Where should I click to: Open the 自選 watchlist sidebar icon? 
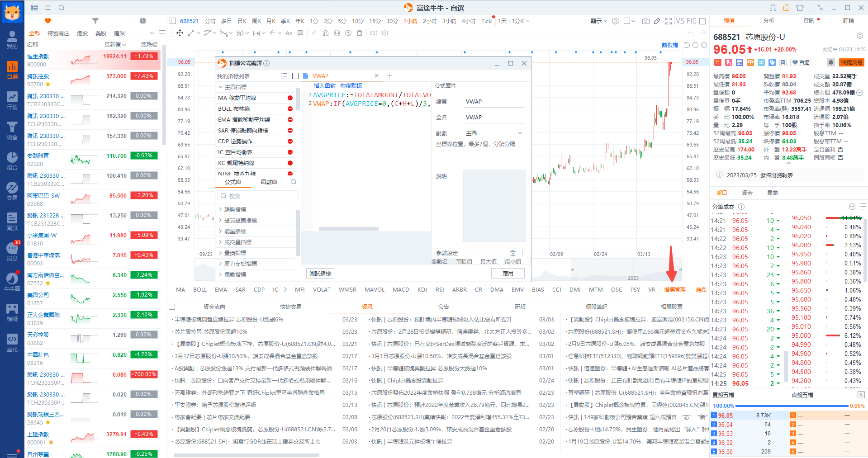point(12,70)
